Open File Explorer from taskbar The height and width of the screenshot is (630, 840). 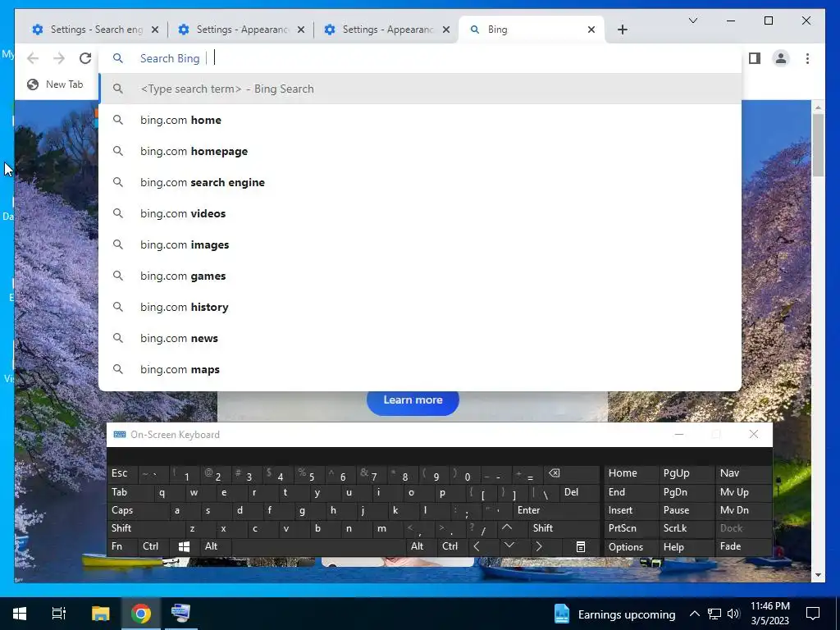click(x=100, y=614)
